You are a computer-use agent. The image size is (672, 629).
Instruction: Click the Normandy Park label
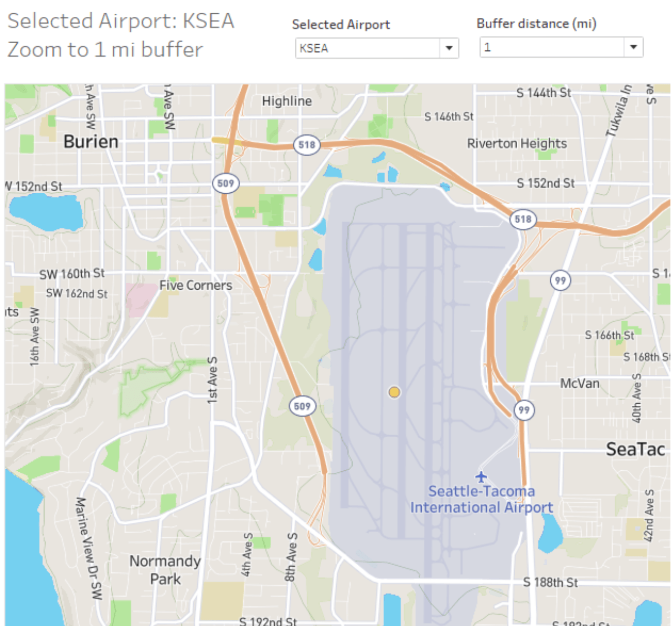tap(165, 570)
